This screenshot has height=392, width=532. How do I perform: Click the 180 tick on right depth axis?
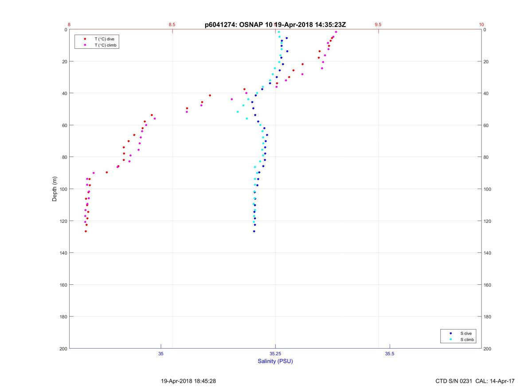click(487, 317)
